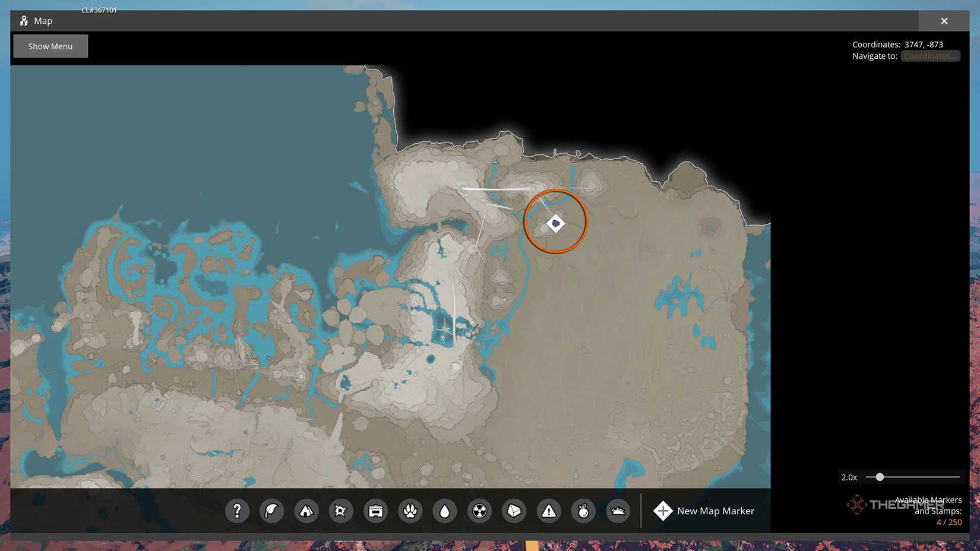The height and width of the screenshot is (551, 980).
Task: Pick the explosion burst stamp
Action: tap(340, 511)
